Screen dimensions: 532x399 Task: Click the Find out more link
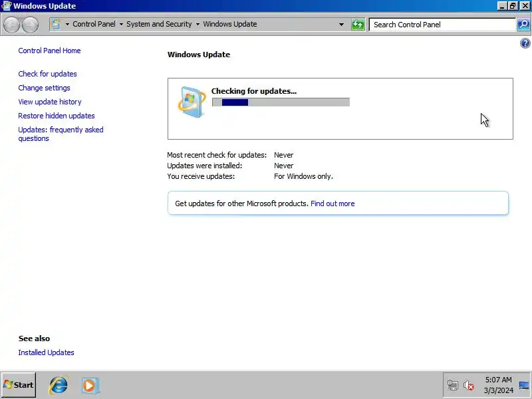pos(332,203)
